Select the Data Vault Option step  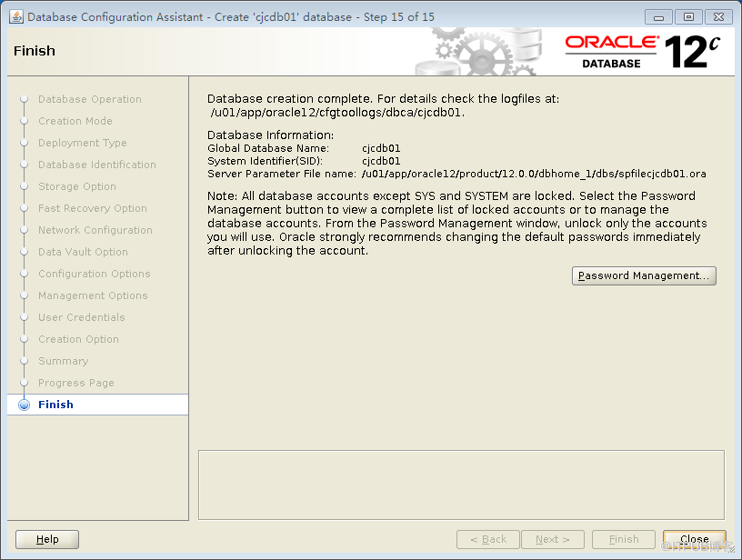[84, 252]
